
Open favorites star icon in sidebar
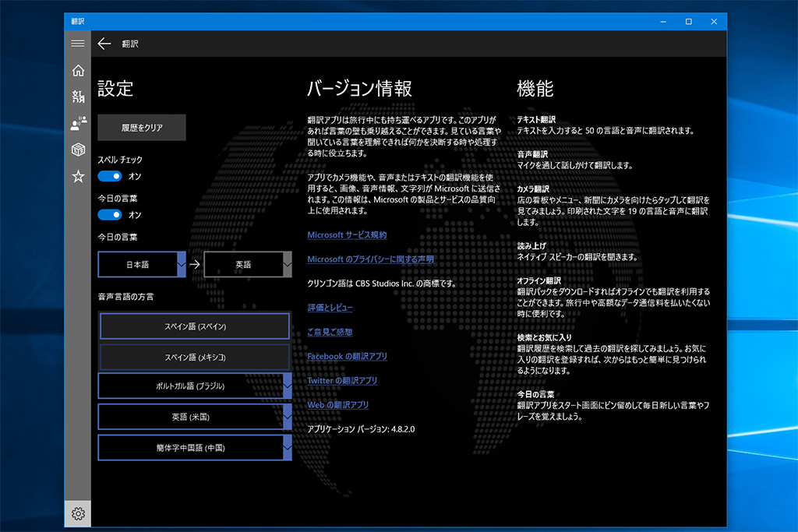[x=78, y=176]
